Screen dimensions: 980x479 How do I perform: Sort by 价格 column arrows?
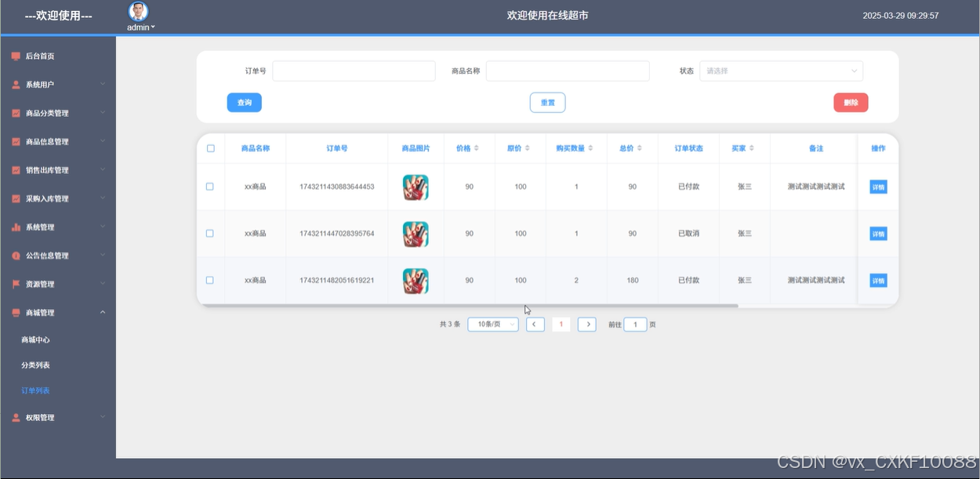[476, 148]
